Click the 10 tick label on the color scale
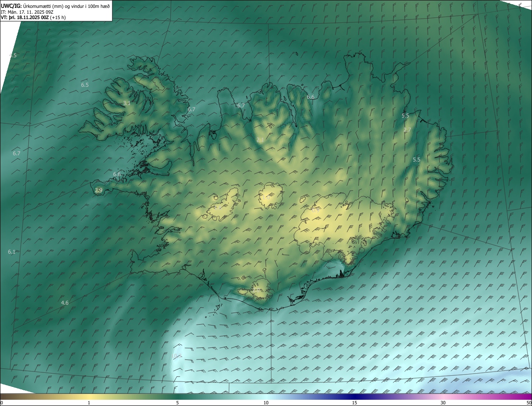The image size is (532, 406). click(x=266, y=403)
